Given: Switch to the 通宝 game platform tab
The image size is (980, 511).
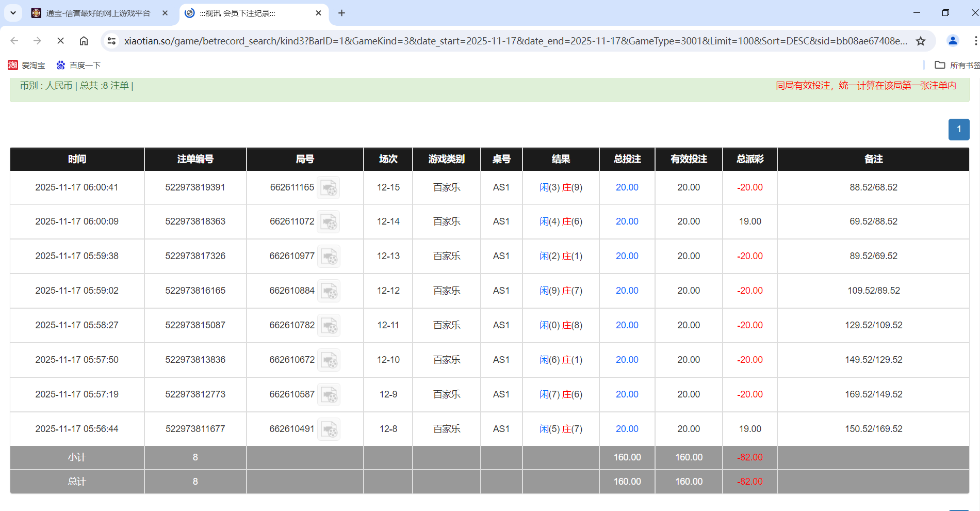Looking at the screenshot, I should tap(98, 13).
